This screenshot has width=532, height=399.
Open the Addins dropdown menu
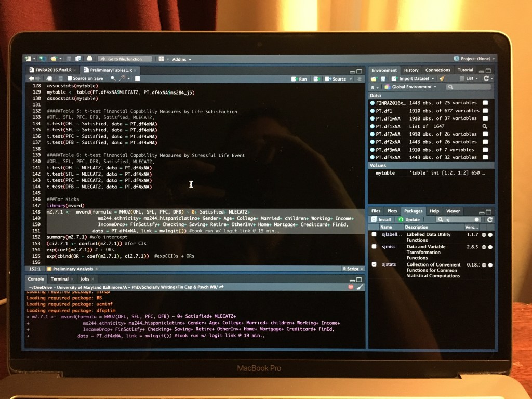(x=181, y=59)
